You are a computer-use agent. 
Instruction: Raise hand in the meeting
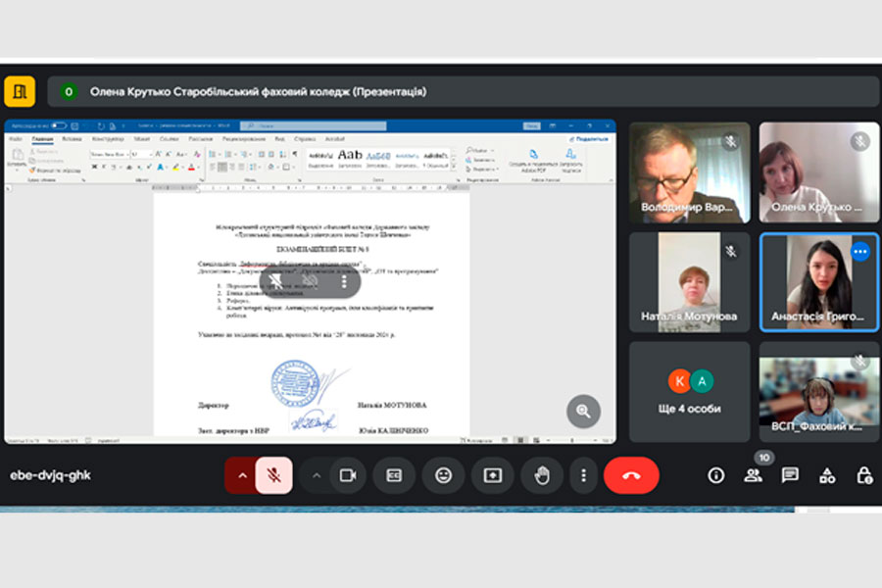[x=542, y=475]
